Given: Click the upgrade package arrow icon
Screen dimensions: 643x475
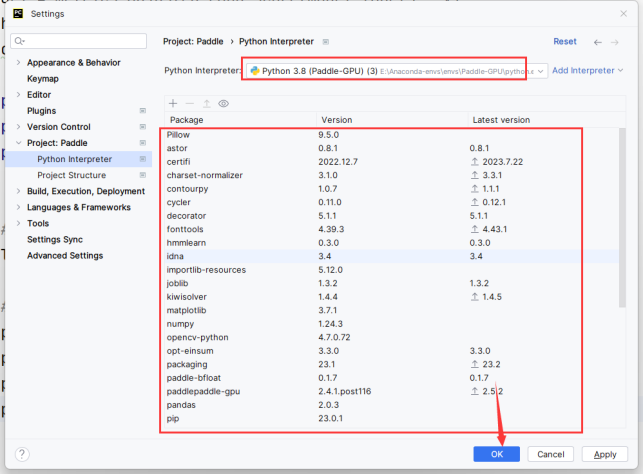Looking at the screenshot, I should coord(207,103).
